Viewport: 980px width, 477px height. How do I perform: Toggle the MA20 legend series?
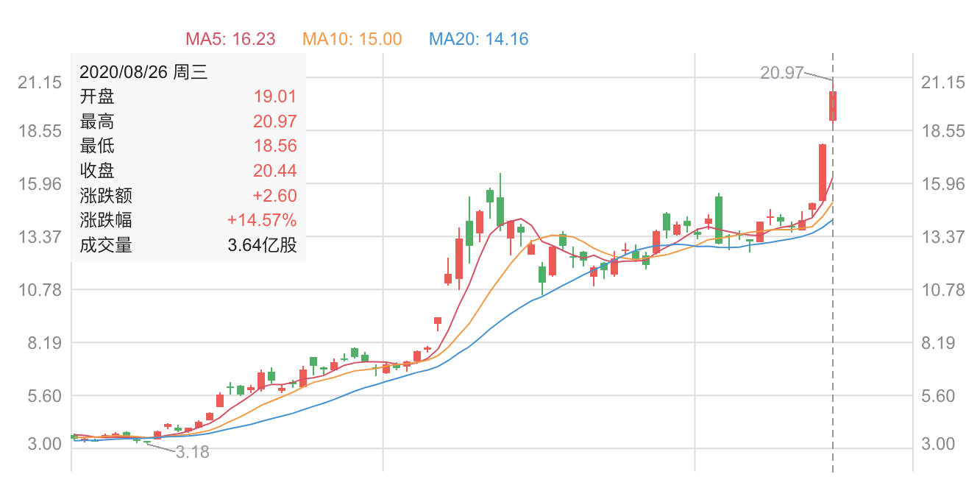[x=479, y=39]
